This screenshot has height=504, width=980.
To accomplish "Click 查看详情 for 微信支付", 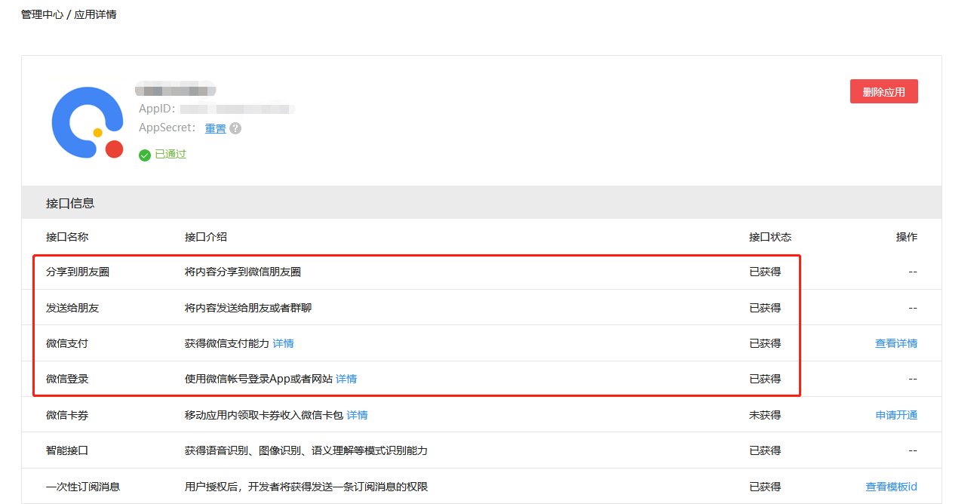I will (896, 343).
